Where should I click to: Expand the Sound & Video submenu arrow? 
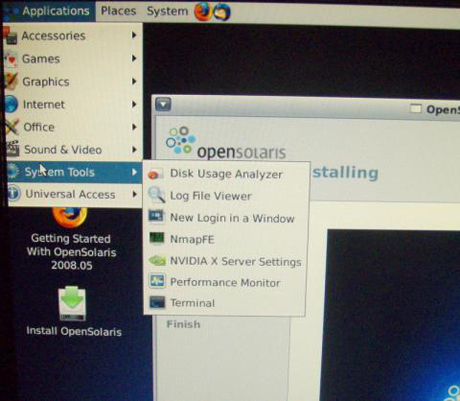point(134,149)
